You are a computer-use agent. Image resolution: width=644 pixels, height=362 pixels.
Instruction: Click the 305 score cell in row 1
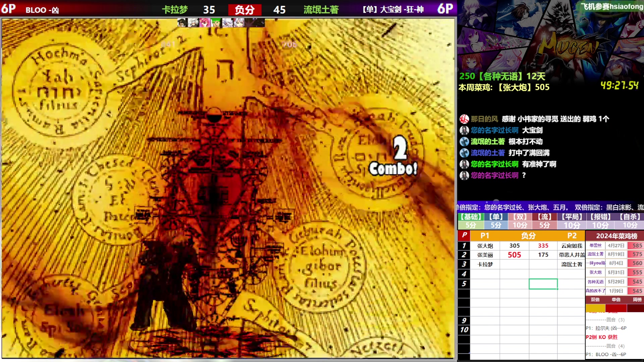(x=514, y=246)
